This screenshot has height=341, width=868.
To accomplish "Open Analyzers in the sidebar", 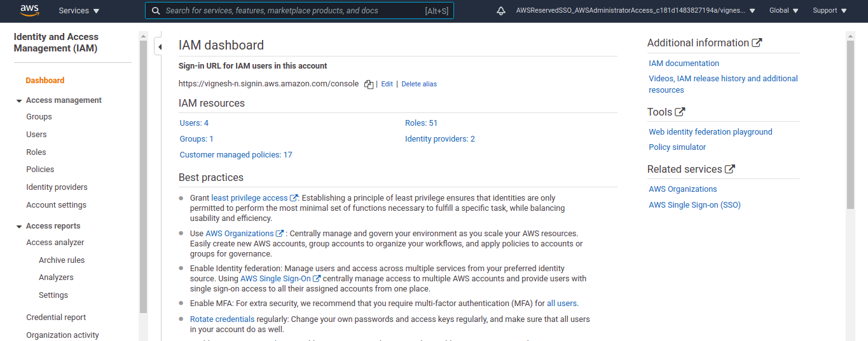I will click(56, 277).
